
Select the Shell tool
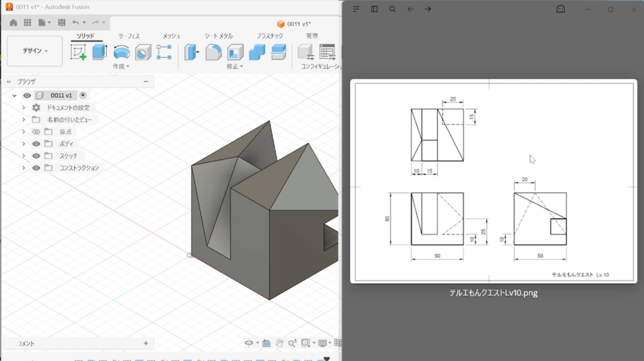[x=235, y=52]
